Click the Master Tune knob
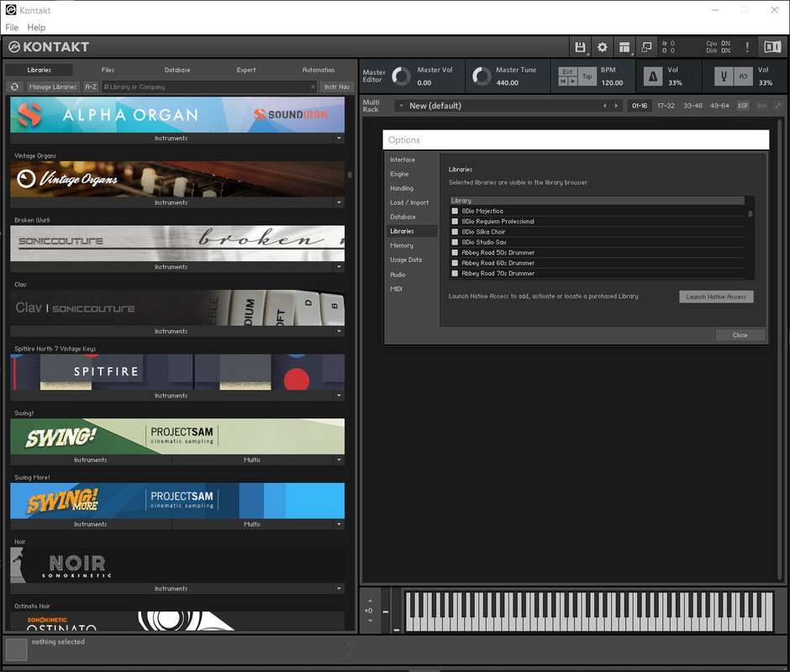This screenshot has width=790, height=672. tap(482, 76)
